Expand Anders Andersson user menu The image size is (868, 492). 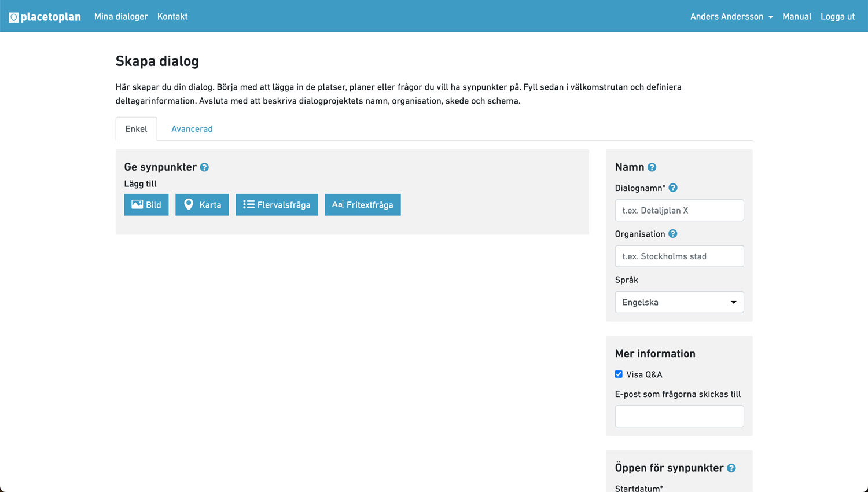coord(731,17)
